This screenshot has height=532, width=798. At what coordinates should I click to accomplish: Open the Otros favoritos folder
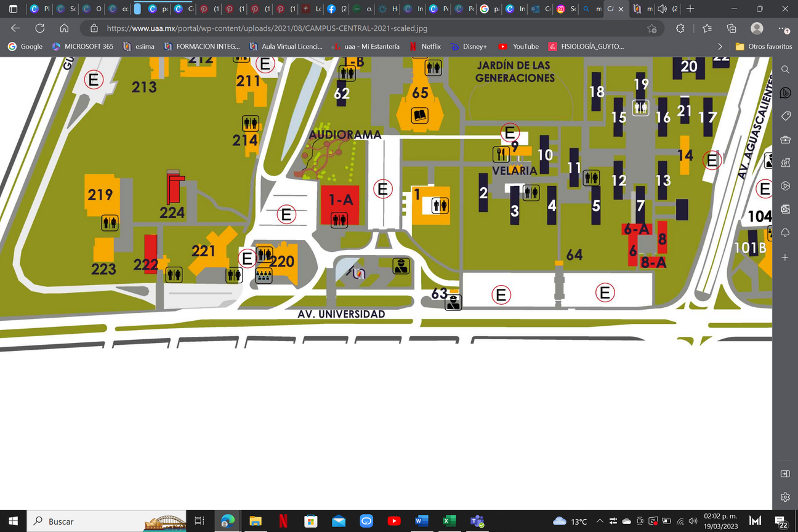click(x=764, y=46)
